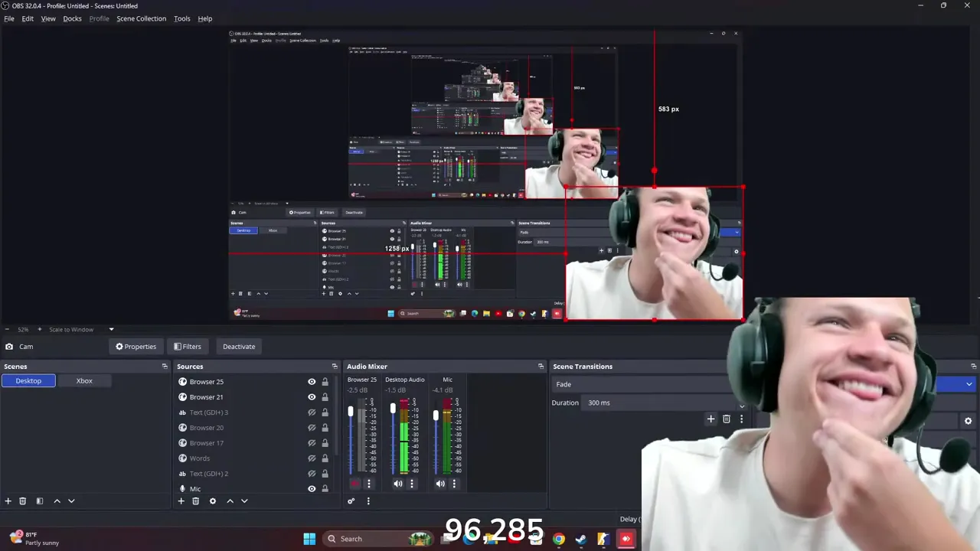
Task: Unmute the Browser 25 audio channel
Action: tap(355, 484)
